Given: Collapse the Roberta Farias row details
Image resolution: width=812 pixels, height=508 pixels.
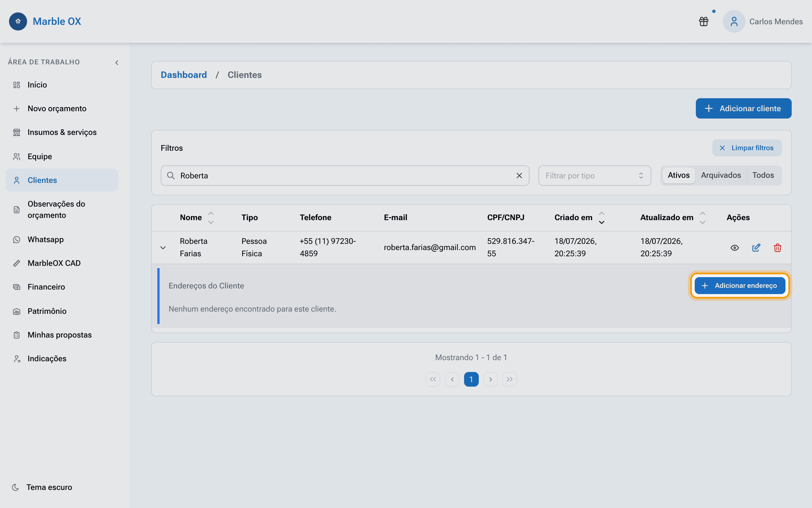Looking at the screenshot, I should (x=163, y=248).
